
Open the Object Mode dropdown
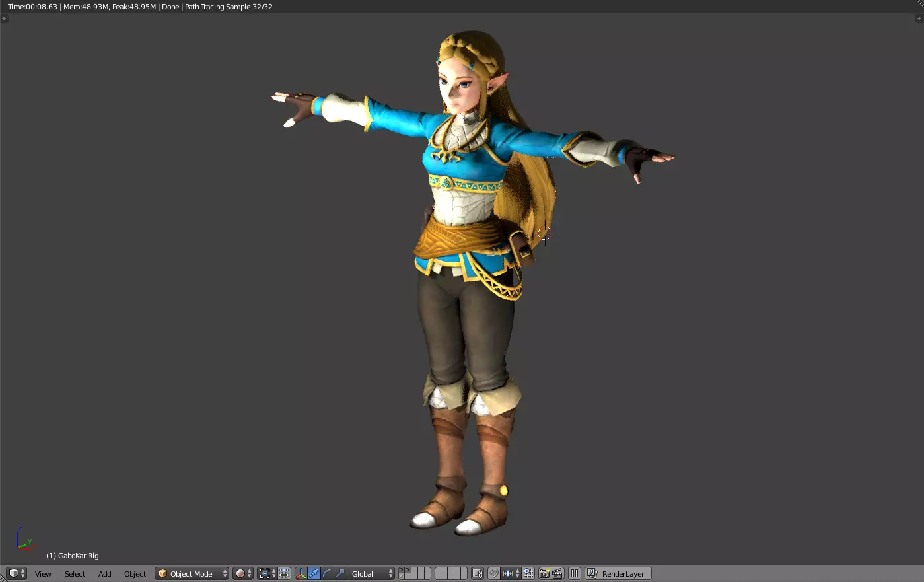[x=192, y=573]
